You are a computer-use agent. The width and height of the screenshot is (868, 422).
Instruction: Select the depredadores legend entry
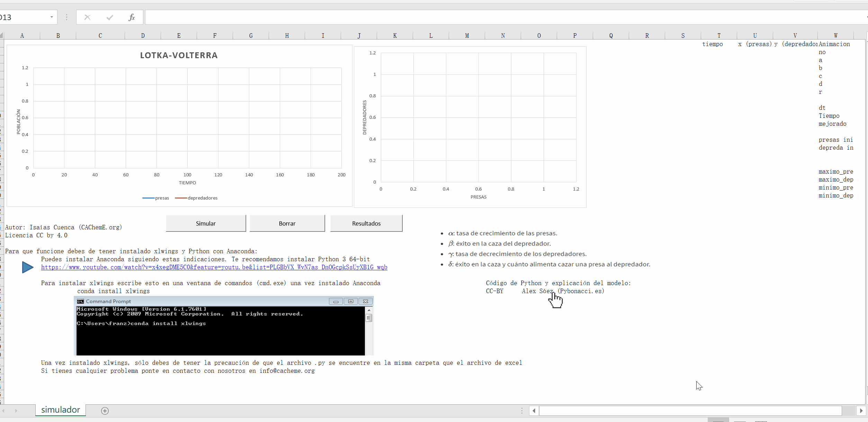[x=196, y=198]
